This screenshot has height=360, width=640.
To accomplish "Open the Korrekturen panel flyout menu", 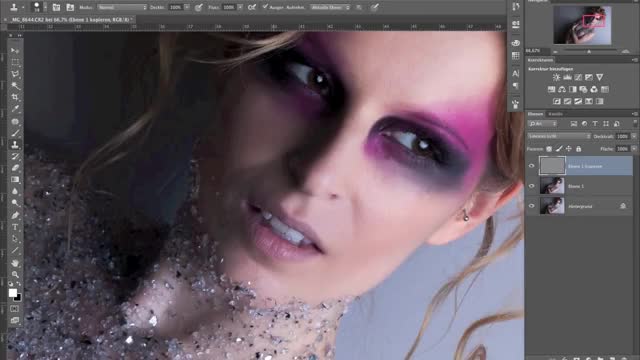I will 635,60.
